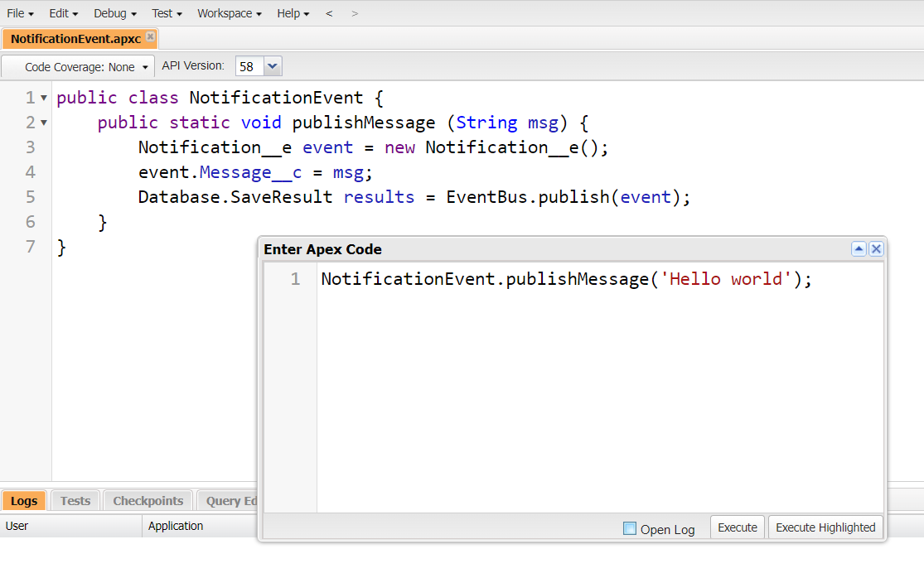Select the NotificationEvent.apxc tab
924x573 pixels.
coord(75,39)
